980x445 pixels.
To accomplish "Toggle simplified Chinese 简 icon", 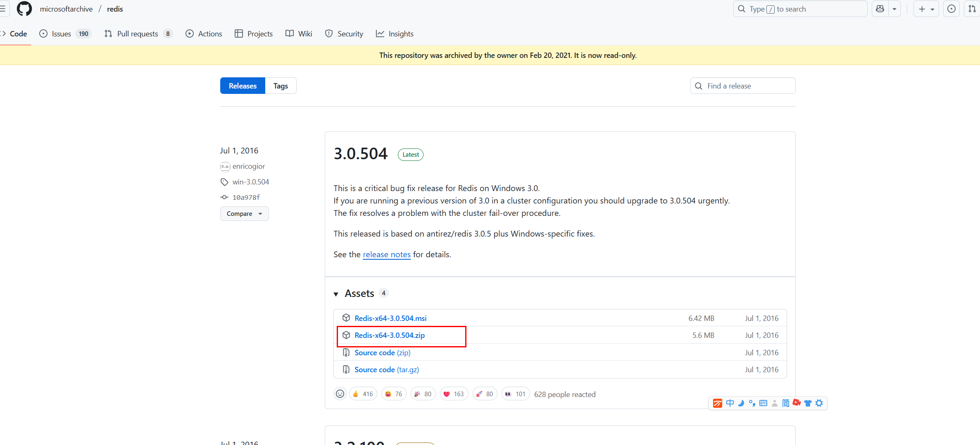I will [x=785, y=403].
